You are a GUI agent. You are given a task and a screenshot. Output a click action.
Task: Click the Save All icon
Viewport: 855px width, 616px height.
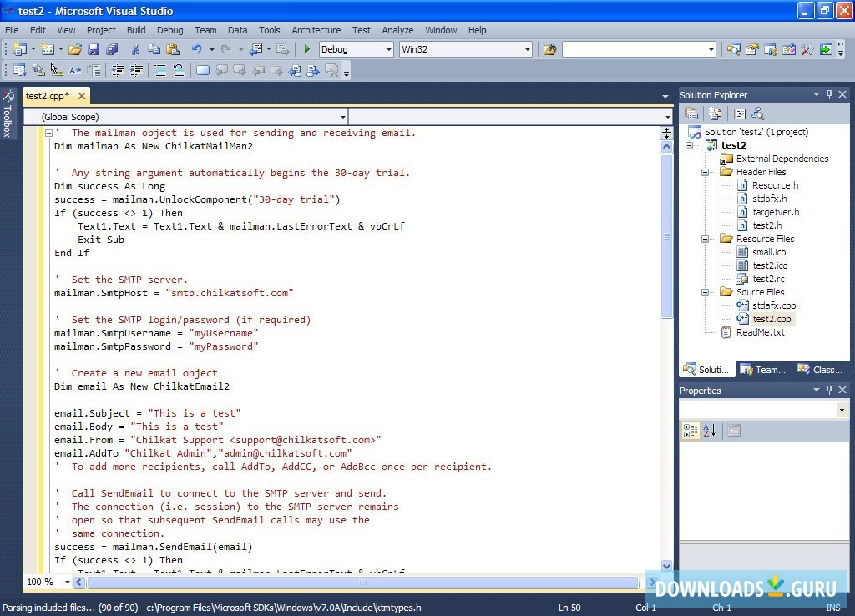pyautogui.click(x=112, y=49)
